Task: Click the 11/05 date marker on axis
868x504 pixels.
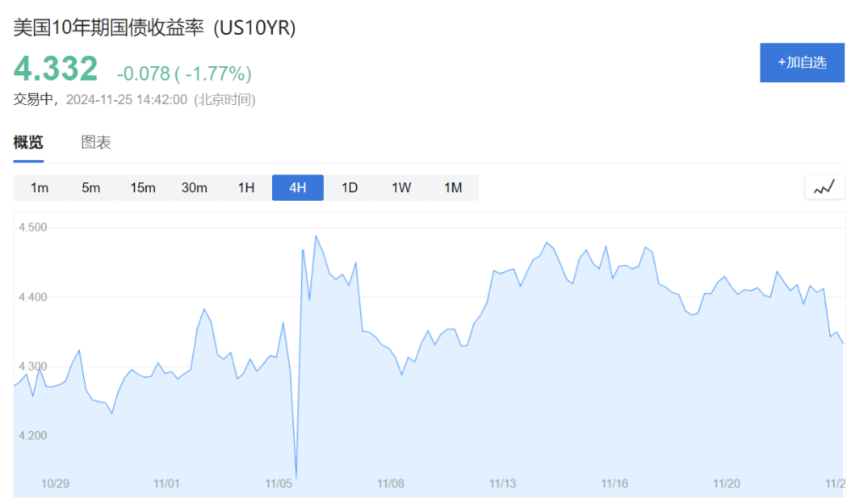Action: click(x=279, y=484)
